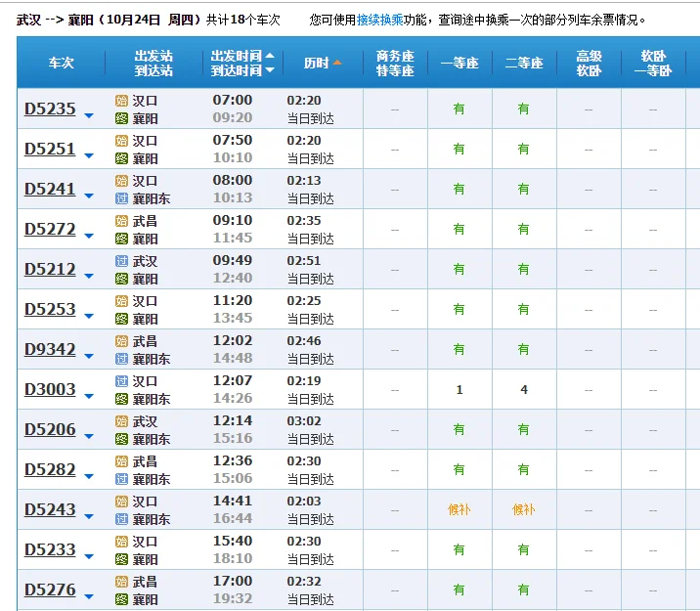Expand stop list arrow for D5241

pyautogui.click(x=89, y=196)
